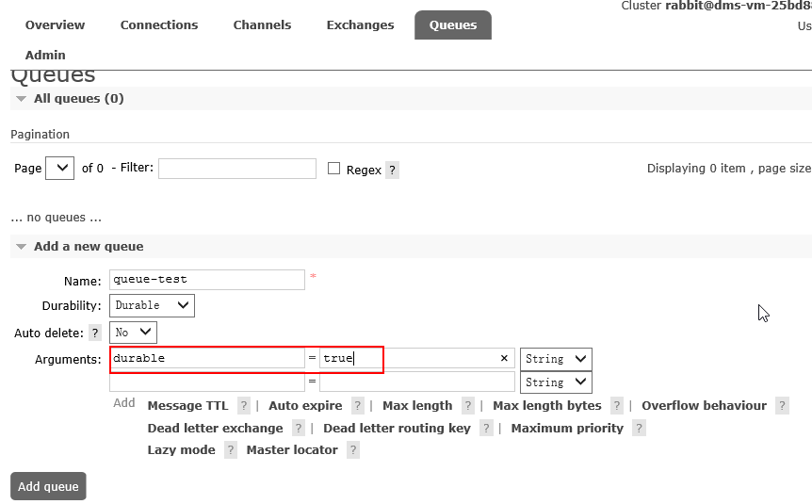812x504 pixels.
Task: Go to the Connections tab
Action: click(158, 25)
